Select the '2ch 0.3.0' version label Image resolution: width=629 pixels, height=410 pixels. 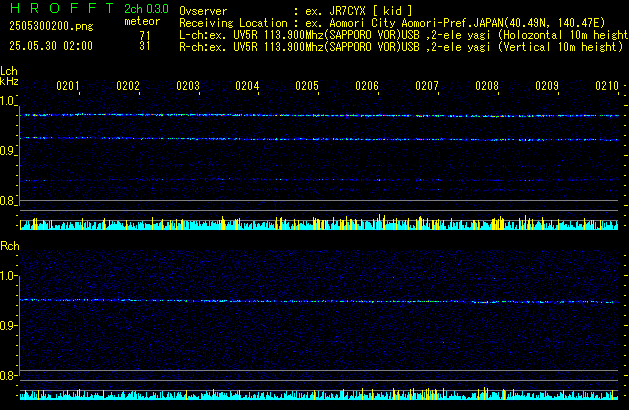(146, 9)
